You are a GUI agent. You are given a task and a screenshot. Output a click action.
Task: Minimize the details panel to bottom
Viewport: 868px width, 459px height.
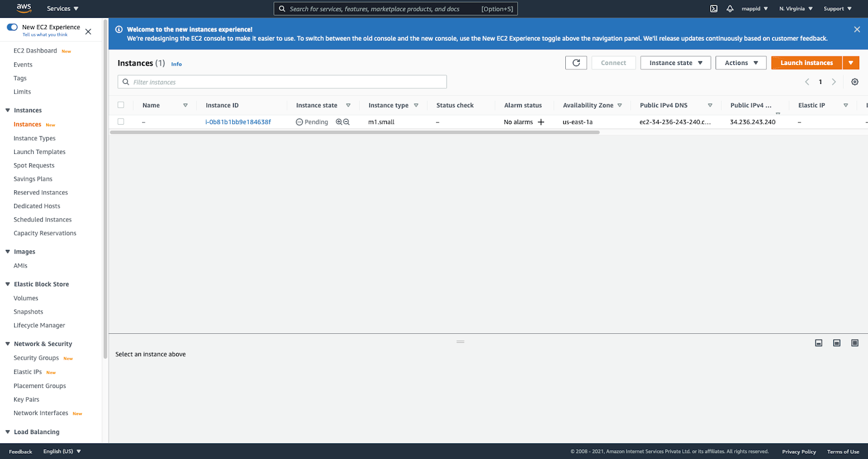click(819, 343)
